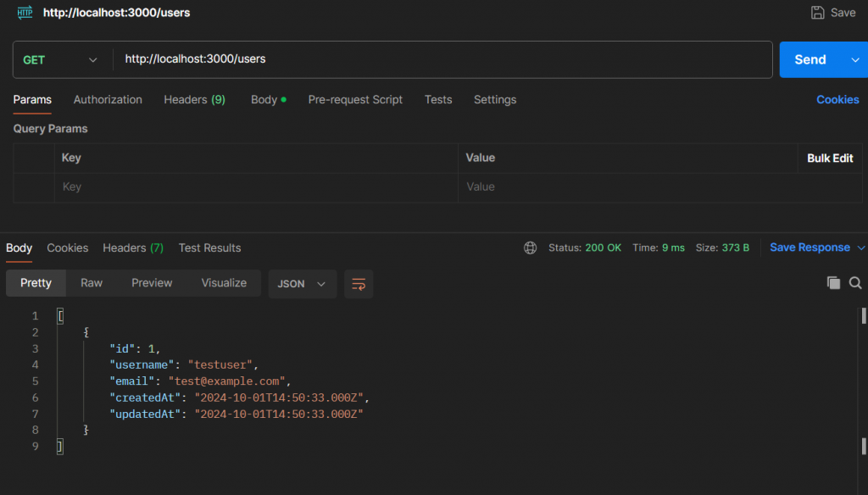This screenshot has height=495, width=868.
Task: Click the Save floppy disk icon
Action: point(817,13)
